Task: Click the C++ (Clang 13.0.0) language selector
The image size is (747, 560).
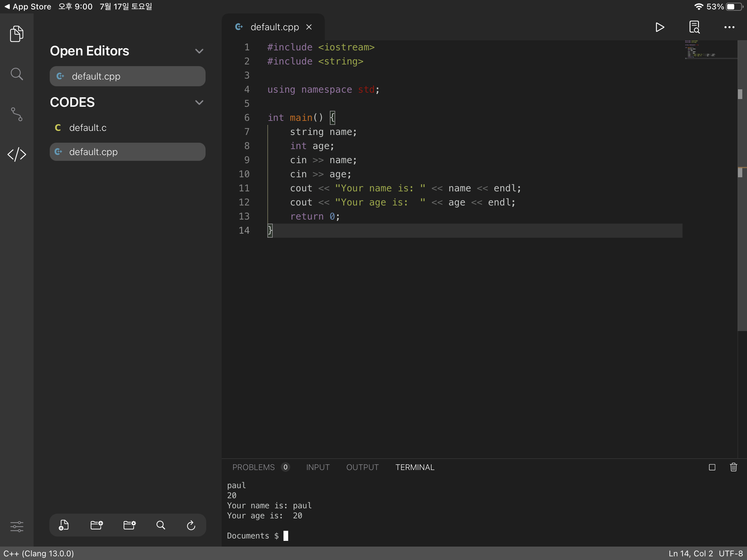Action: tap(39, 554)
